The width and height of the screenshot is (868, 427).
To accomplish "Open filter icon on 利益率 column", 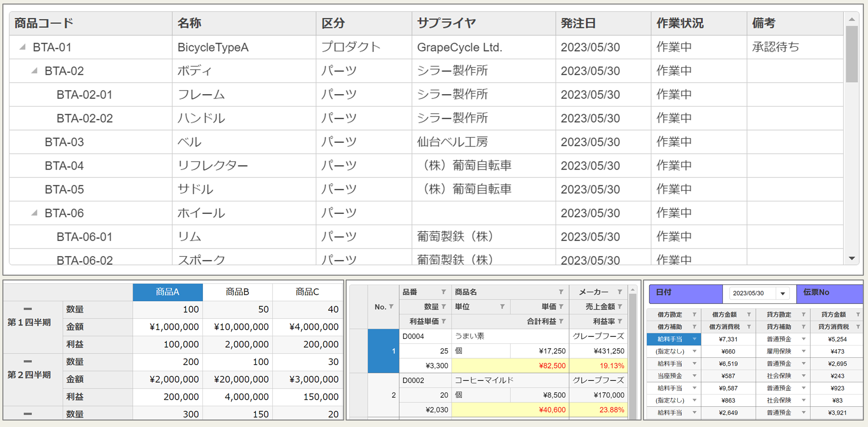I will (x=620, y=321).
